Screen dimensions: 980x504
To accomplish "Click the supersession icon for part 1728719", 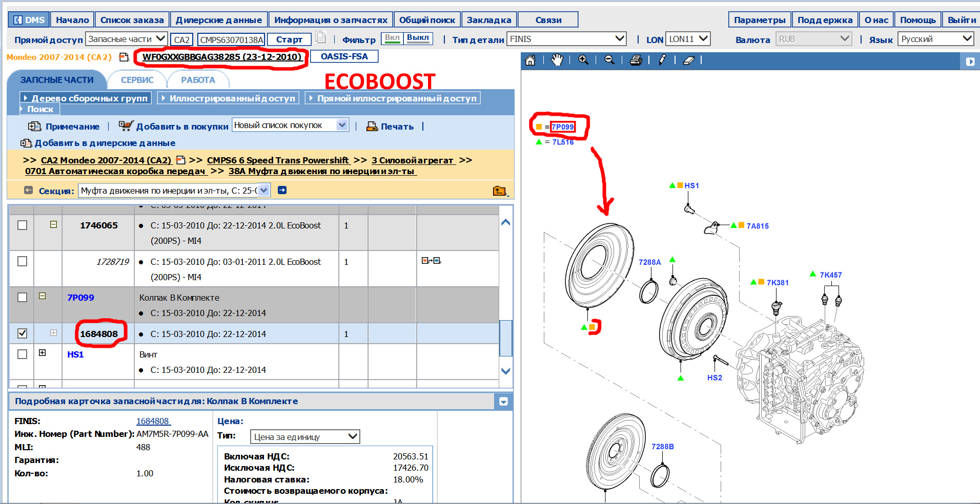I will coord(431,261).
